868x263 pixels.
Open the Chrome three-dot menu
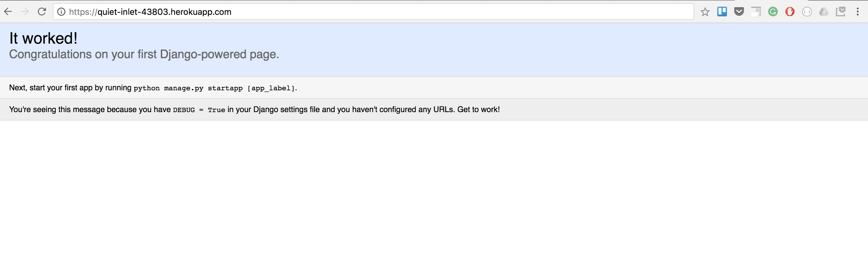(857, 12)
